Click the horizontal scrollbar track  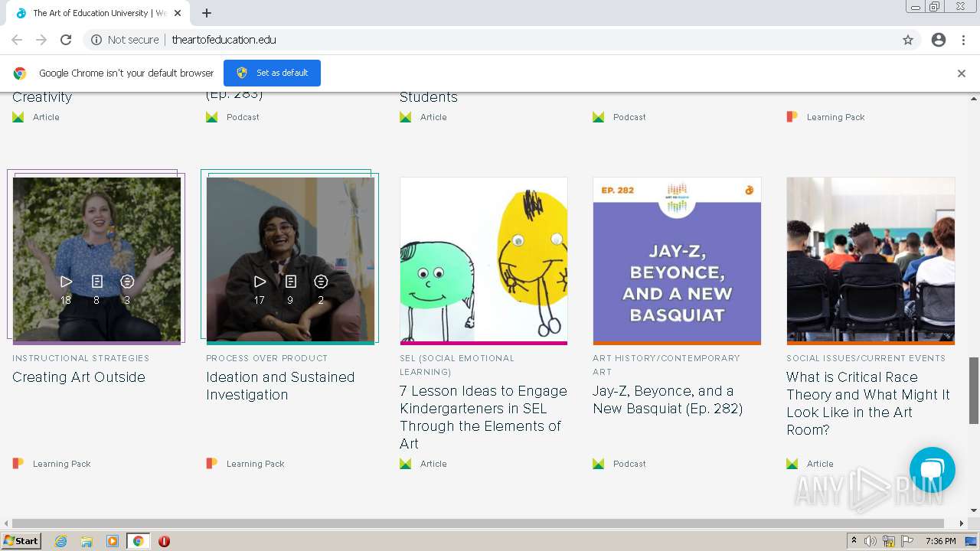click(x=484, y=523)
